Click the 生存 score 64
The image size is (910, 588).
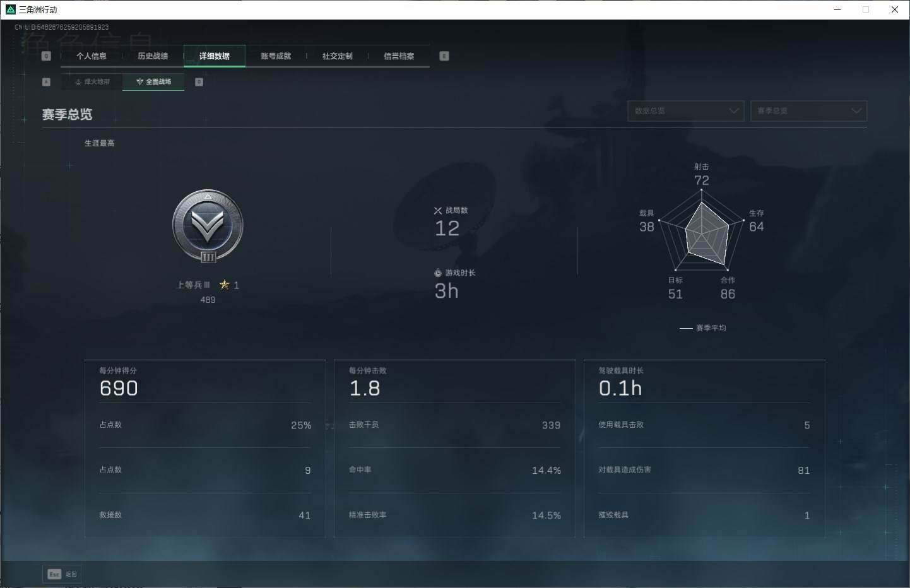click(x=756, y=226)
